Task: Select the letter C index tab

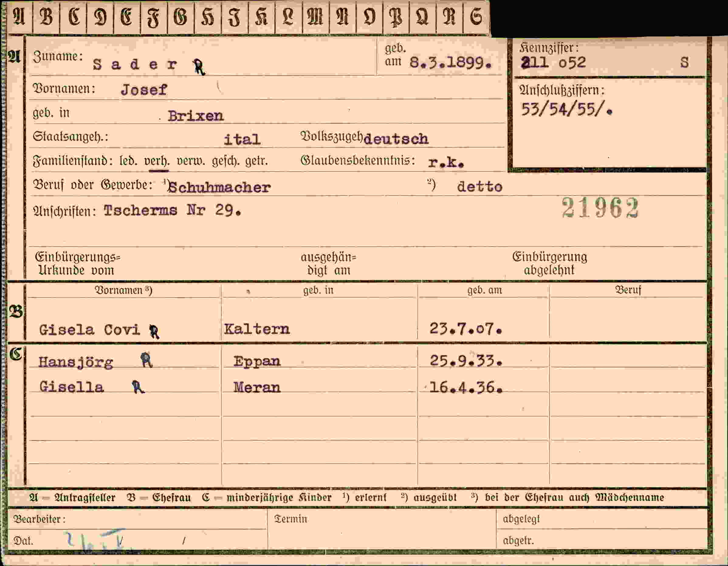Action: pyautogui.click(x=73, y=17)
